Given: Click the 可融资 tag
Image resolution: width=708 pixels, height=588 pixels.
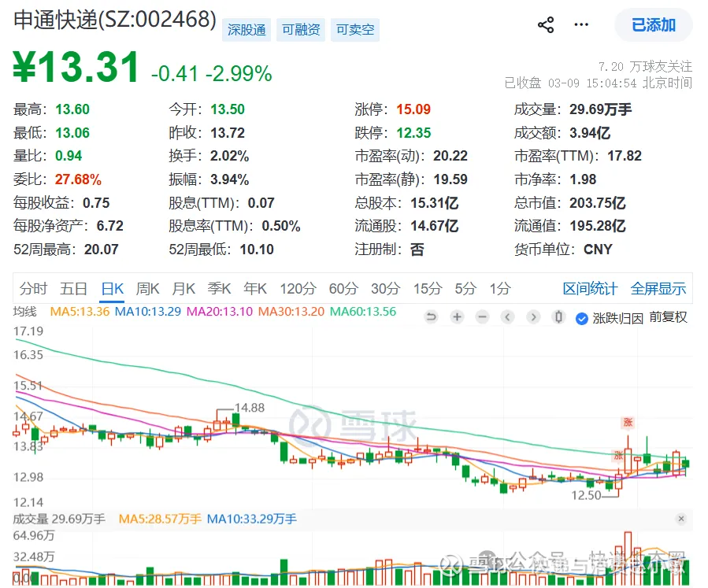Looking at the screenshot, I should [301, 30].
